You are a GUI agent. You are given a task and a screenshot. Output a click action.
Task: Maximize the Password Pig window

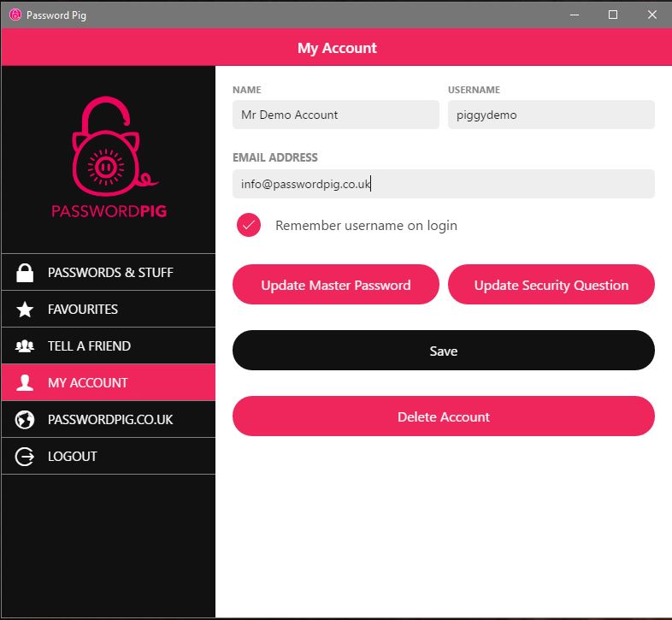pos(613,15)
